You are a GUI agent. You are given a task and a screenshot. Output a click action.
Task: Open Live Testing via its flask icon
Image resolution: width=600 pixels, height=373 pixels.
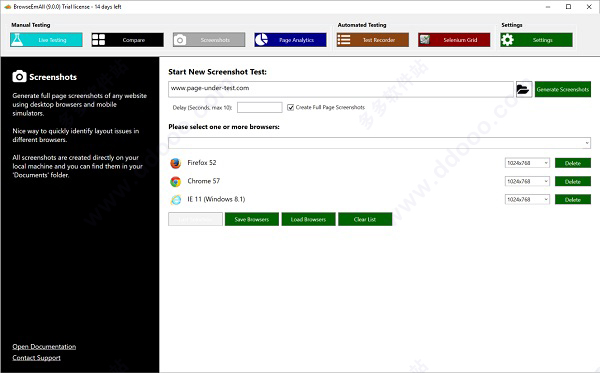(x=17, y=40)
